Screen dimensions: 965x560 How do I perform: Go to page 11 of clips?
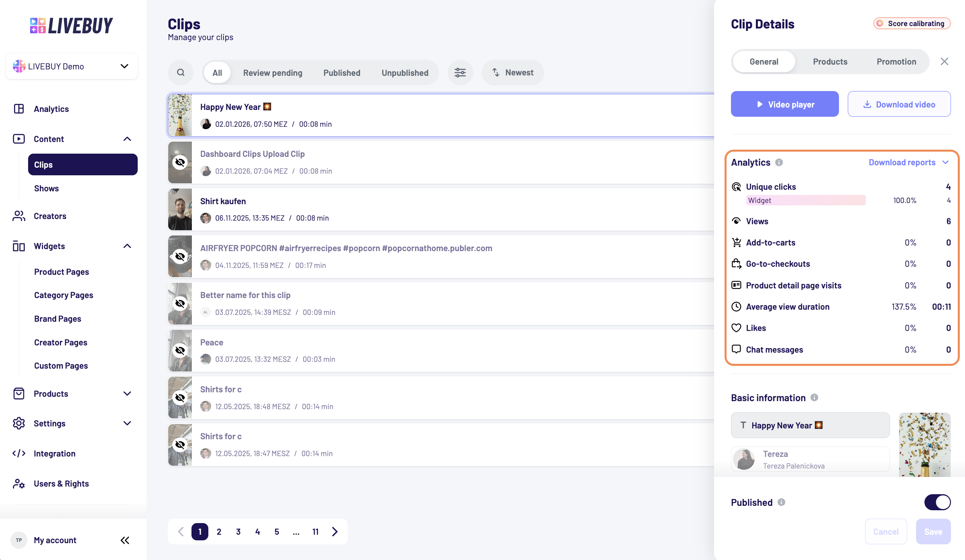click(x=315, y=532)
